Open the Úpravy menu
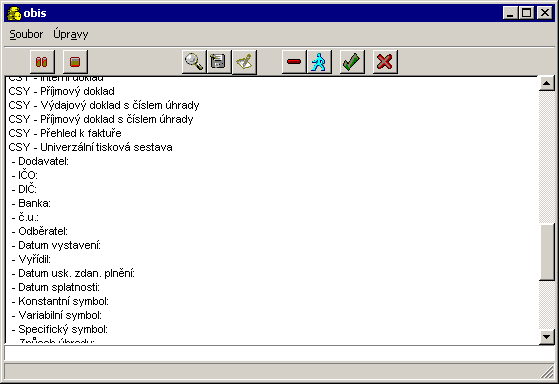The height and width of the screenshot is (384, 559). (x=71, y=34)
